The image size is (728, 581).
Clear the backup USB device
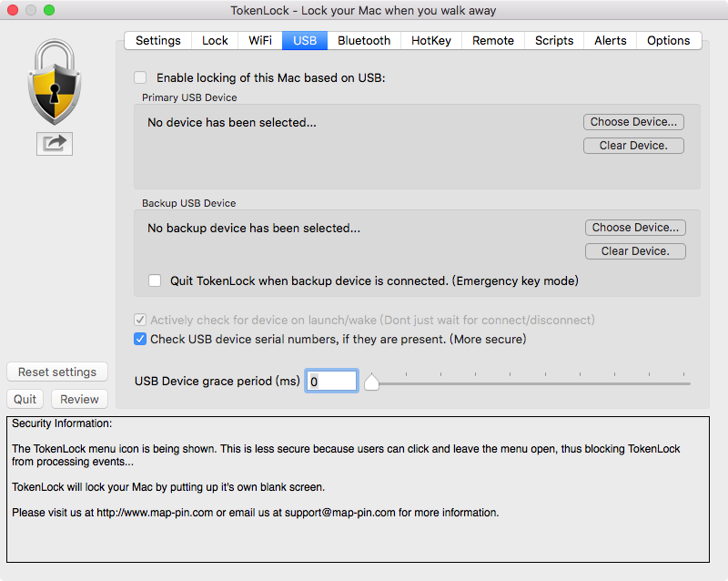[x=635, y=251]
